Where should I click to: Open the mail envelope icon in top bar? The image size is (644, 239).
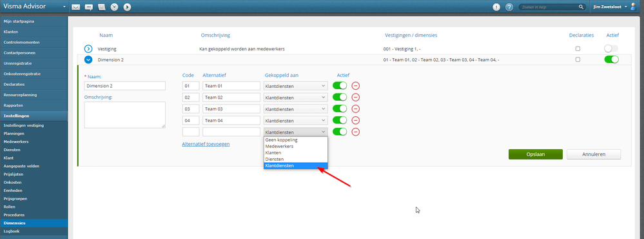pos(75,7)
